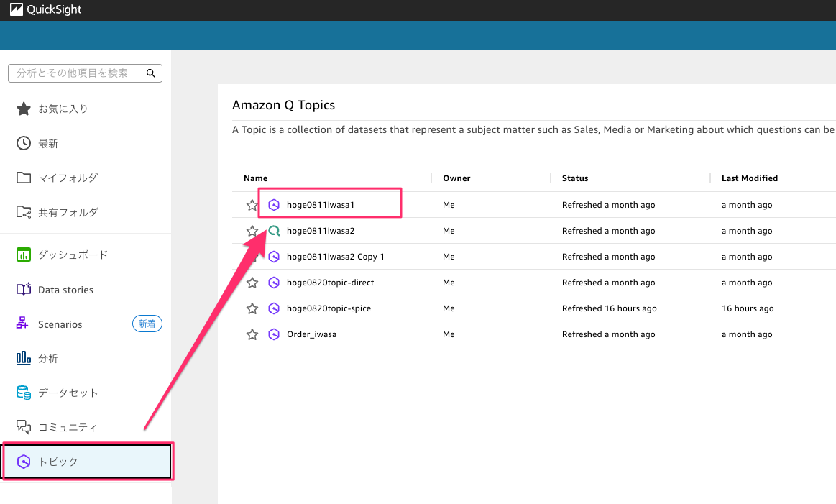Sort by Owner column header

point(456,178)
